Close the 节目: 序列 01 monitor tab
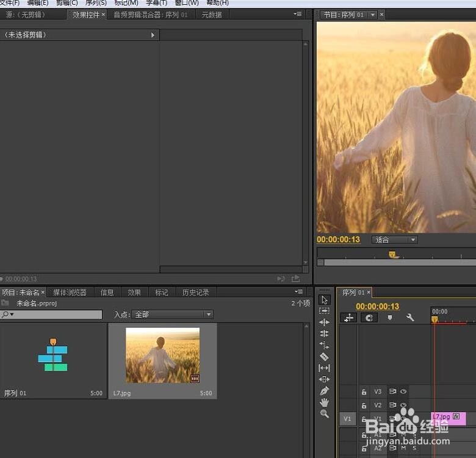The width and height of the screenshot is (476, 458). tap(381, 14)
